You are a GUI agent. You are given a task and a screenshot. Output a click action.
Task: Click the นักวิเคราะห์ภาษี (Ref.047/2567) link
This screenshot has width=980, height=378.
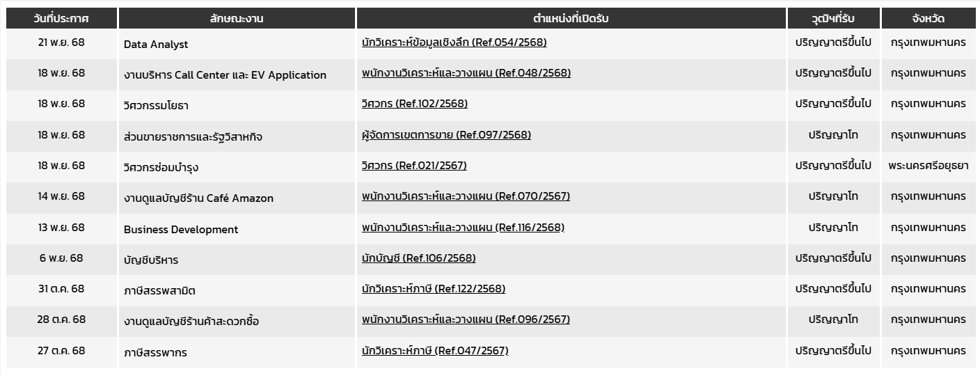(435, 350)
